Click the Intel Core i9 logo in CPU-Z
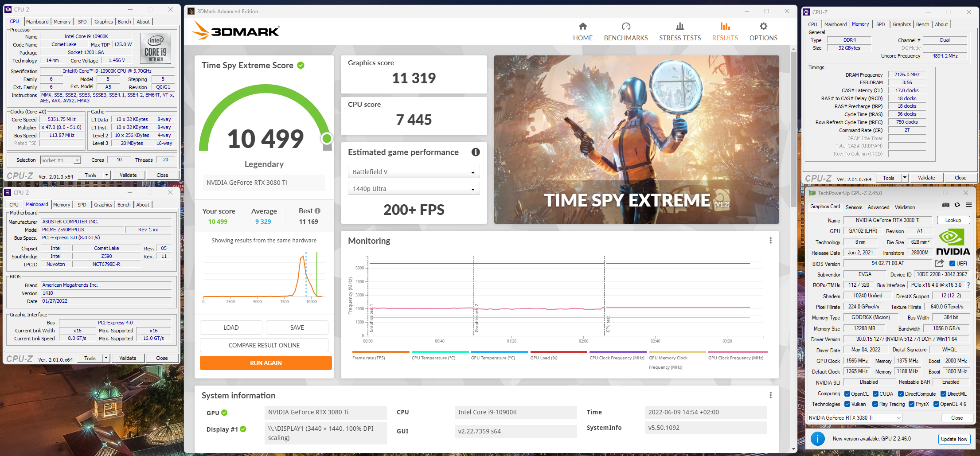Image resolution: width=980 pixels, height=456 pixels. click(x=156, y=49)
